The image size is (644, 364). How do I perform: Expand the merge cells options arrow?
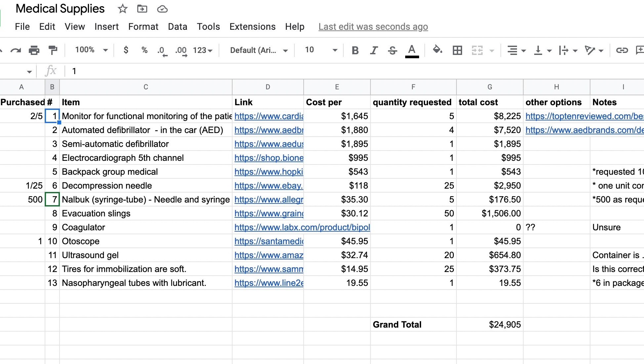[x=492, y=51]
